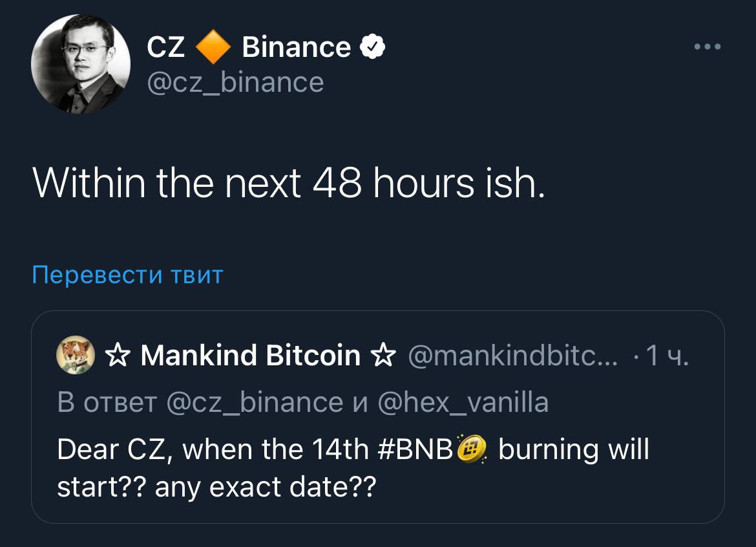The height and width of the screenshot is (547, 756).
Task: Click "Перевести твит" to translate the tweet
Action: pyautogui.click(x=127, y=275)
